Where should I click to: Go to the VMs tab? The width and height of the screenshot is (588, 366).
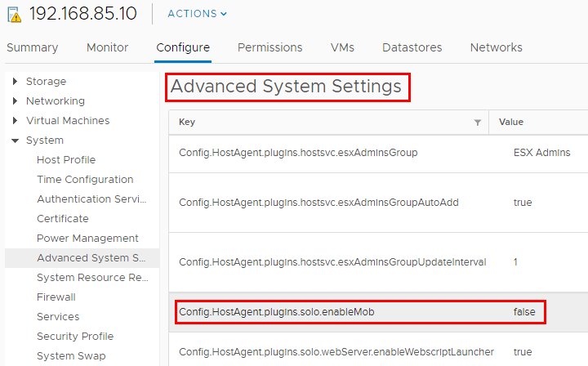342,47
